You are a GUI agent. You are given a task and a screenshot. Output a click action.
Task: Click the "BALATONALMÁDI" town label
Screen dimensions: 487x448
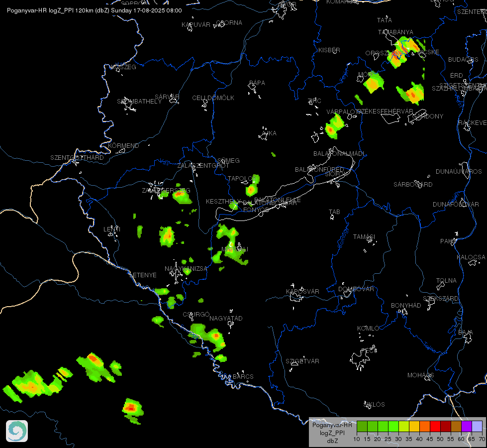[339, 154]
